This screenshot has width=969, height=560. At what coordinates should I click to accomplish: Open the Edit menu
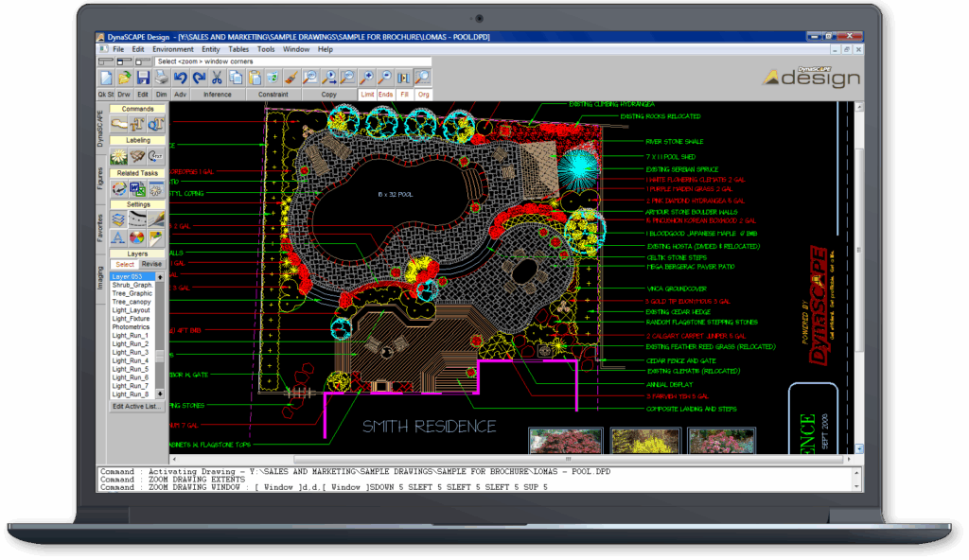(x=138, y=49)
